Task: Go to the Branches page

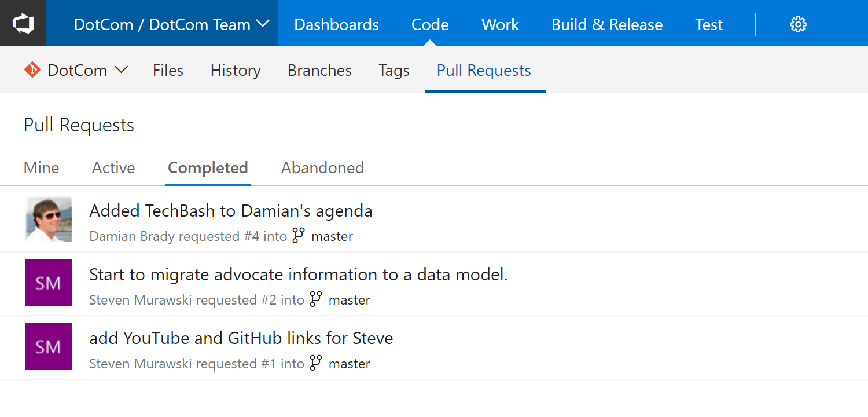Action: (319, 69)
